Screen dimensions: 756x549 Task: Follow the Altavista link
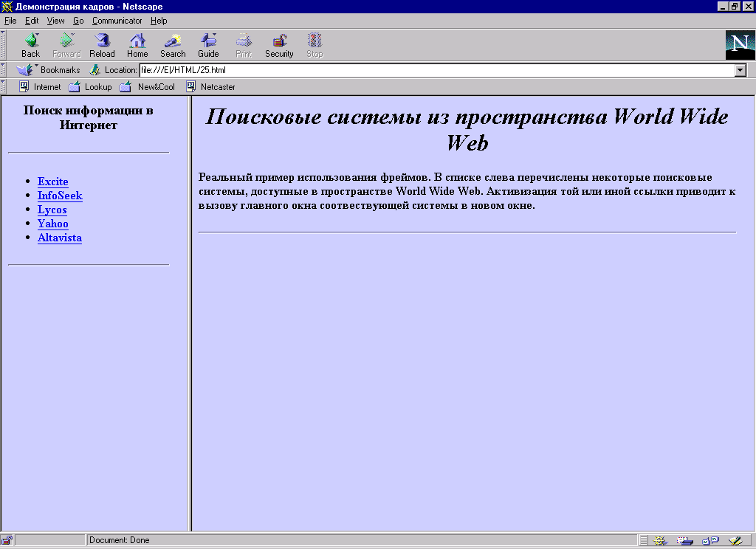(60, 238)
